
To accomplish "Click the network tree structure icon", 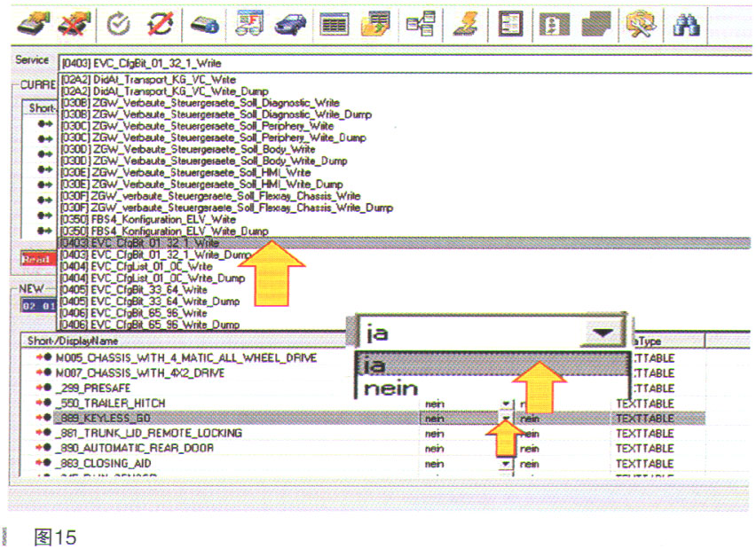I will tap(421, 23).
